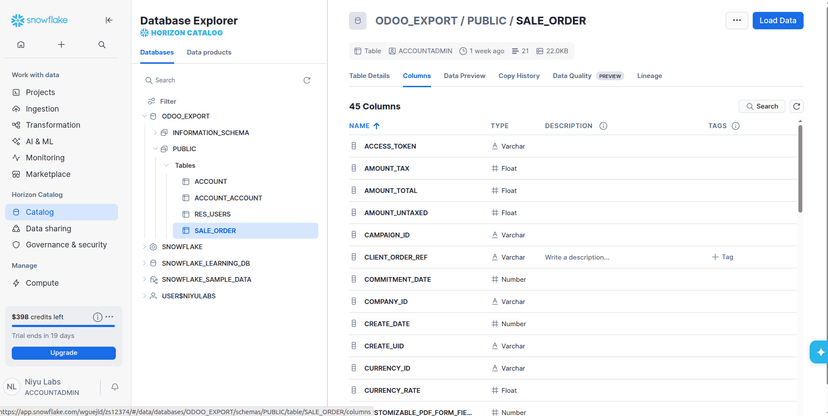Screen dimensions: 828x416
Task: Open the AI assistant sparkle button
Action: pos(819,352)
